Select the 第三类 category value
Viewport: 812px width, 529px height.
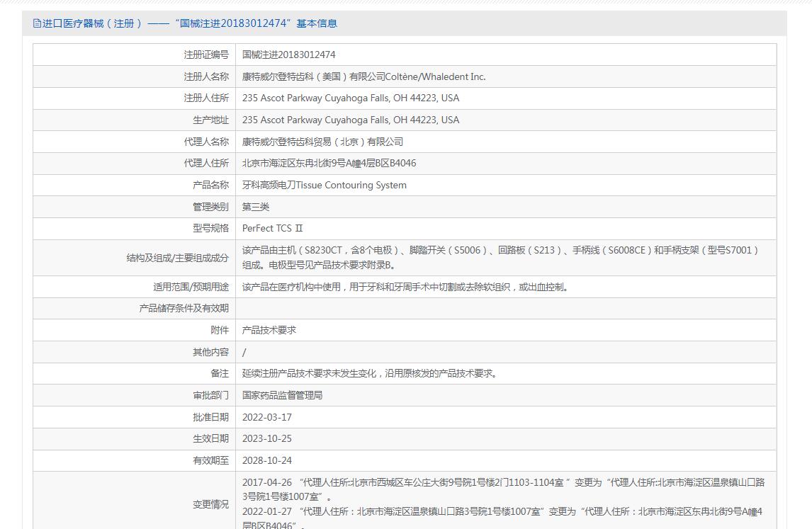[255, 207]
